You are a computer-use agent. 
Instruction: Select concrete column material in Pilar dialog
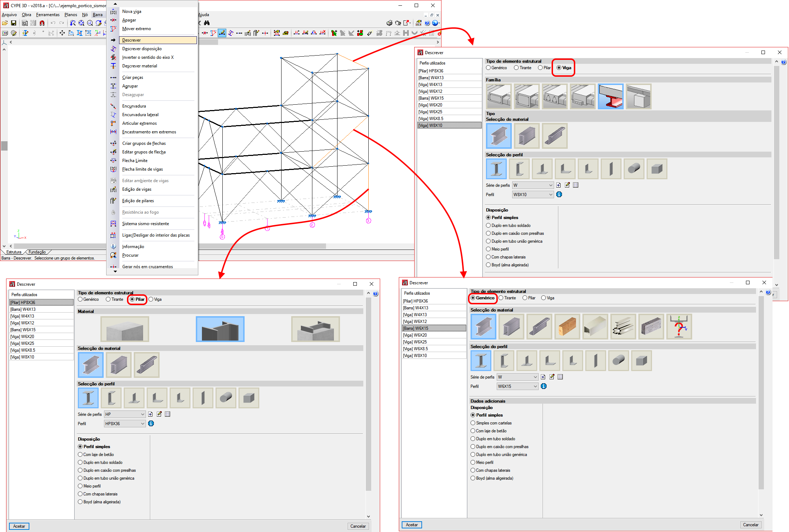[x=124, y=329]
